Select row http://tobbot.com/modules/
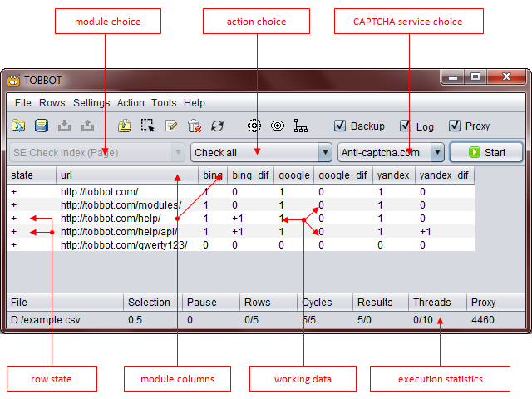Viewport: 532px width, 399px height. 240,205
